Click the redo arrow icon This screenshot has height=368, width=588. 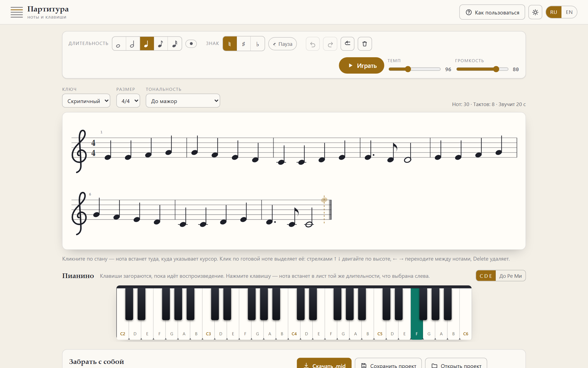[330, 44]
